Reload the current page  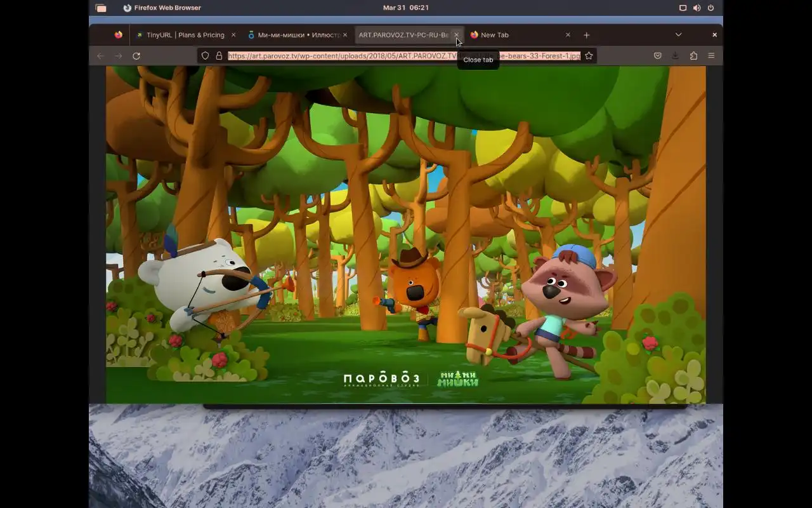pos(136,56)
